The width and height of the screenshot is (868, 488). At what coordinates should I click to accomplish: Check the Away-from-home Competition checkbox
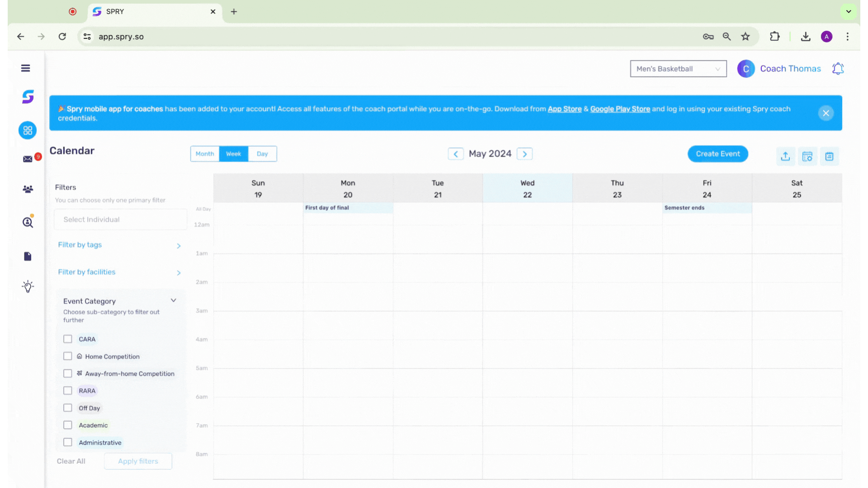[x=68, y=373]
